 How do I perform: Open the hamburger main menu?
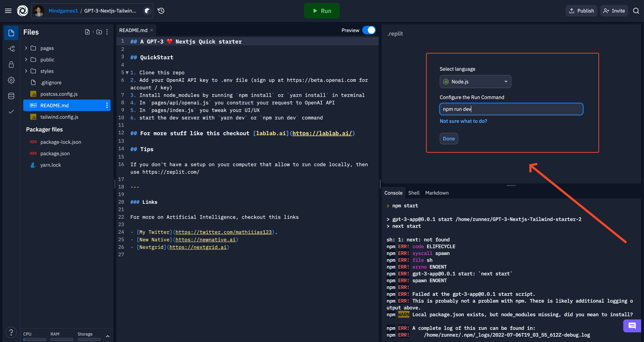pyautogui.click(x=8, y=11)
